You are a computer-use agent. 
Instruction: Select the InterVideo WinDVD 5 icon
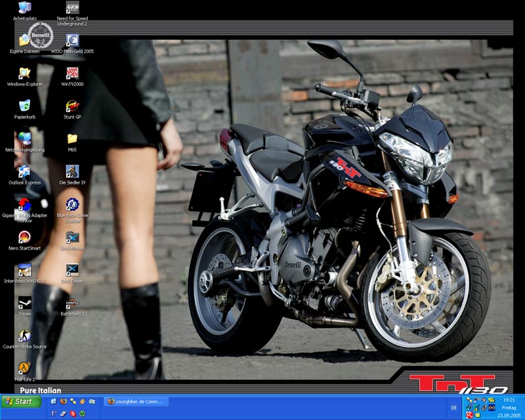click(x=25, y=274)
